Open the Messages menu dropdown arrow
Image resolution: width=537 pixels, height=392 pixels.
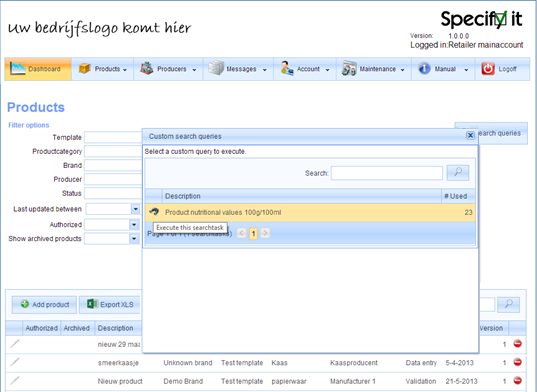click(264, 70)
